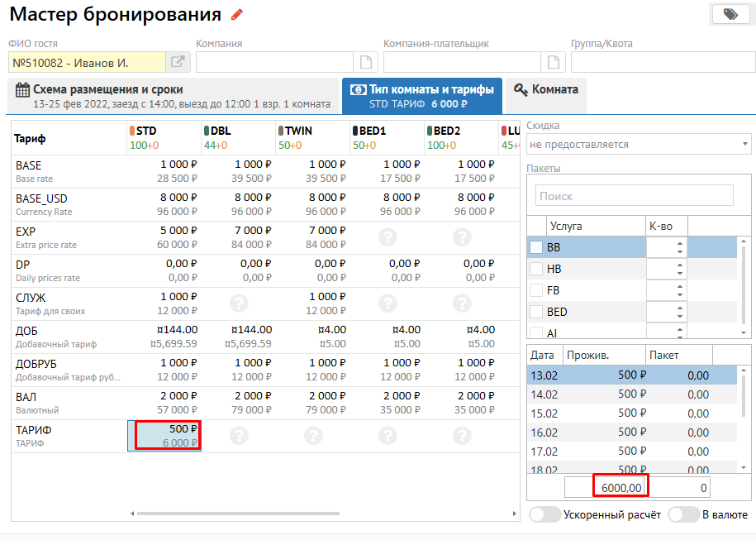
Task: Click question mark in СЛУЖ row DBL column
Action: click(x=239, y=303)
